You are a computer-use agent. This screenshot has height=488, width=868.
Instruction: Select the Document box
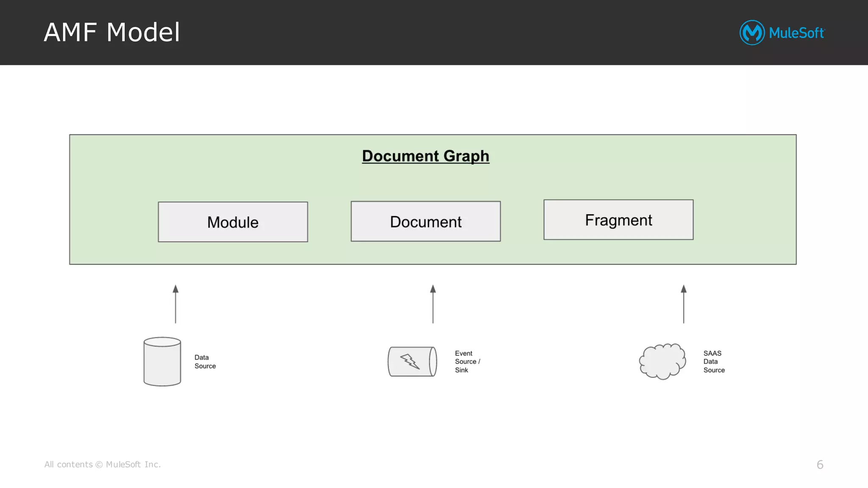pyautogui.click(x=426, y=222)
